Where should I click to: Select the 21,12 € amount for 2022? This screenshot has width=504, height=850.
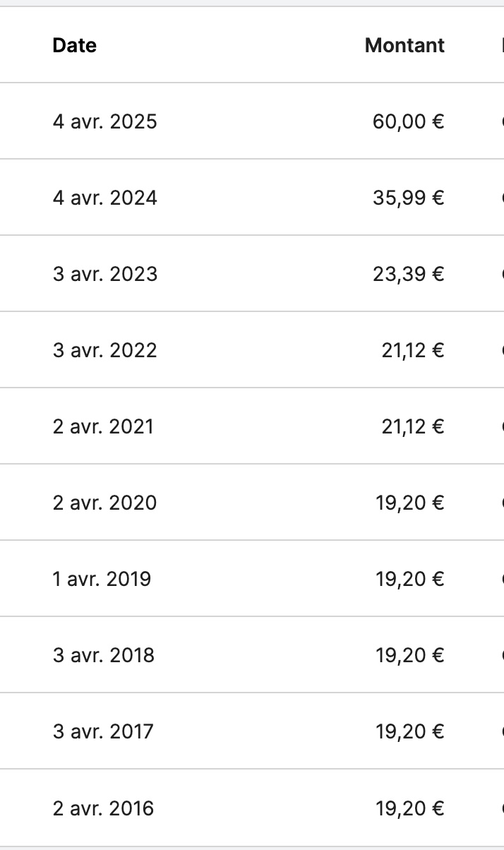(x=413, y=350)
